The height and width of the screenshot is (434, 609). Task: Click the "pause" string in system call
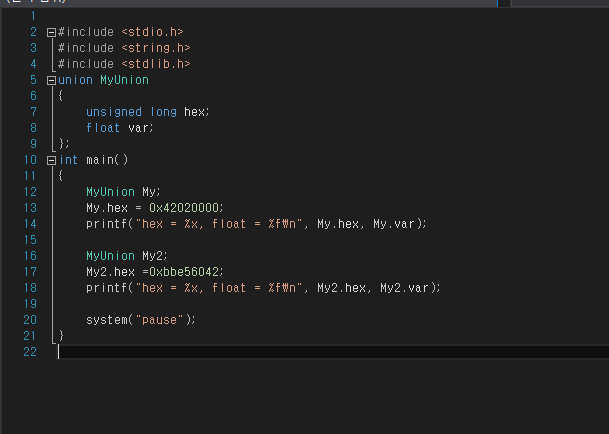(159, 320)
